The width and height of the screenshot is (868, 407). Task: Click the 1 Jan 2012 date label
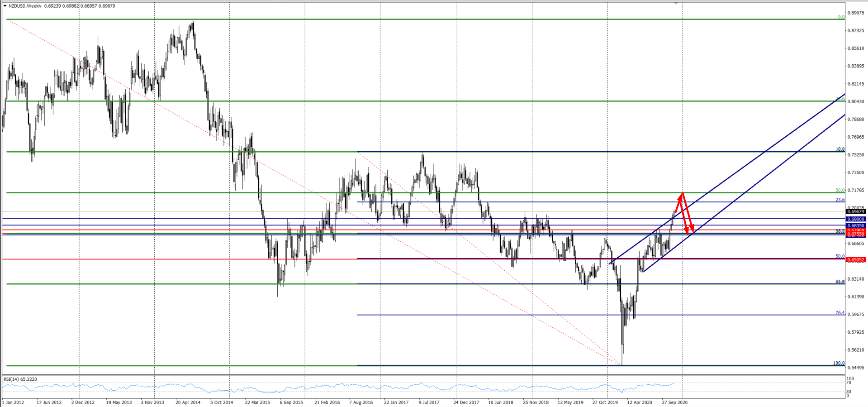tap(13, 402)
